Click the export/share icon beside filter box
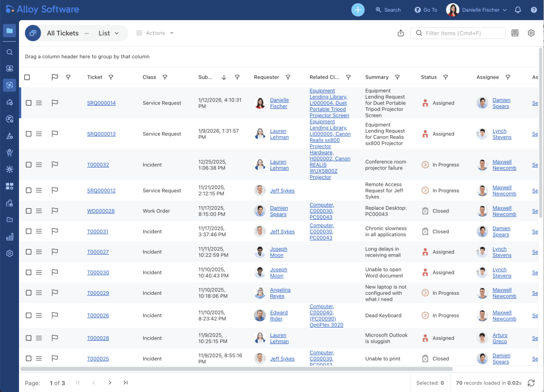 (x=400, y=33)
